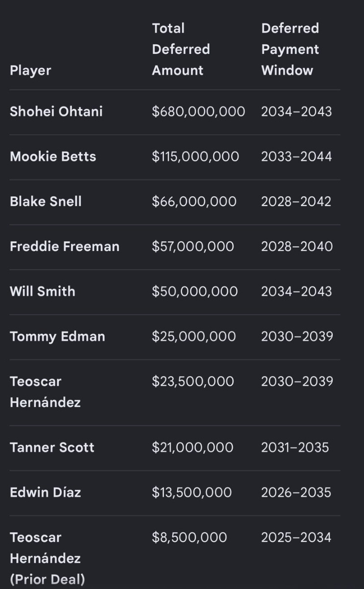Click the Freddie Freeman name cell

tap(65, 246)
